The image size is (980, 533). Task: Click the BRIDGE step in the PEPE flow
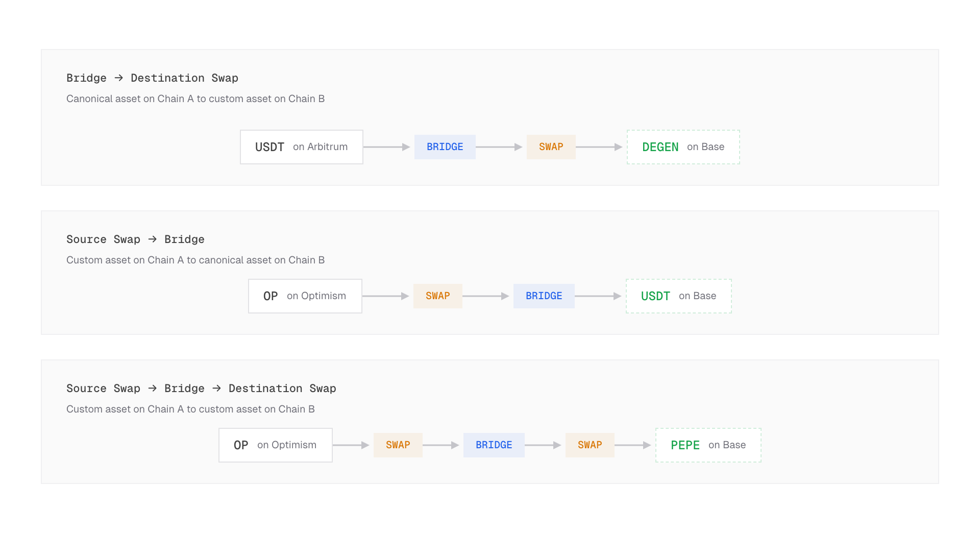[494, 445]
